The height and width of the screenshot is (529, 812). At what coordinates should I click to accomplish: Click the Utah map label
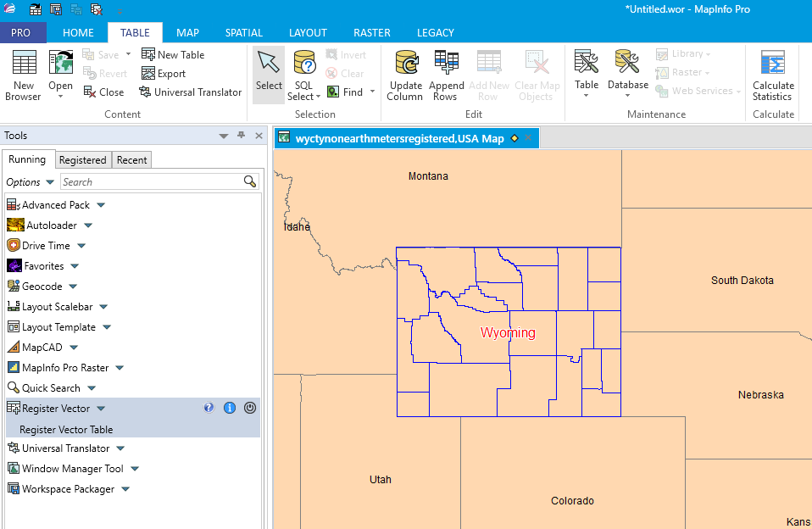380,479
